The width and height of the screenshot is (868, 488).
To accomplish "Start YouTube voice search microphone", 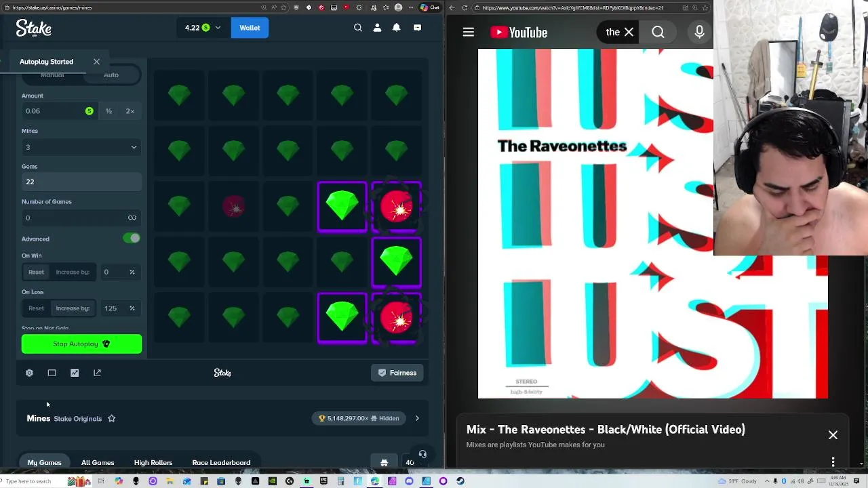I will tap(699, 33).
